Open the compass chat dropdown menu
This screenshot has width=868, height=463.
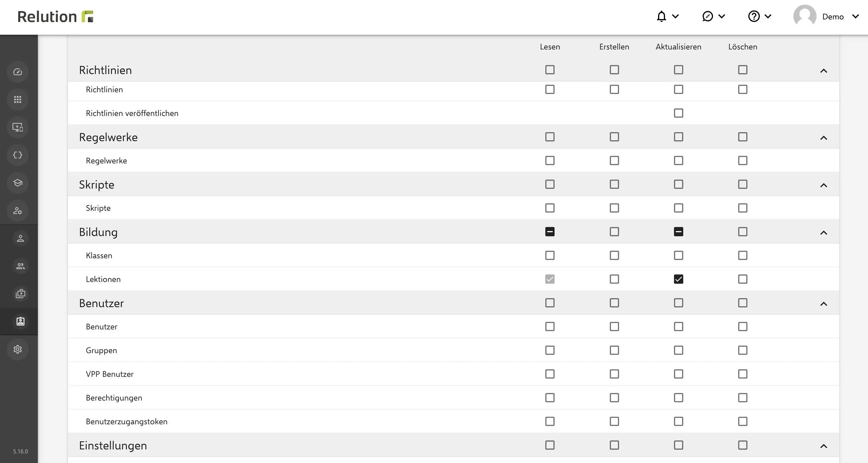(713, 16)
